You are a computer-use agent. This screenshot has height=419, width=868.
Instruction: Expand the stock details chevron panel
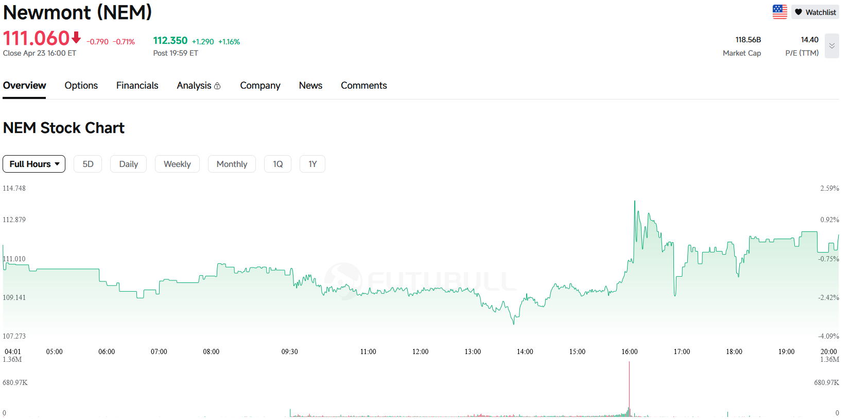[831, 46]
